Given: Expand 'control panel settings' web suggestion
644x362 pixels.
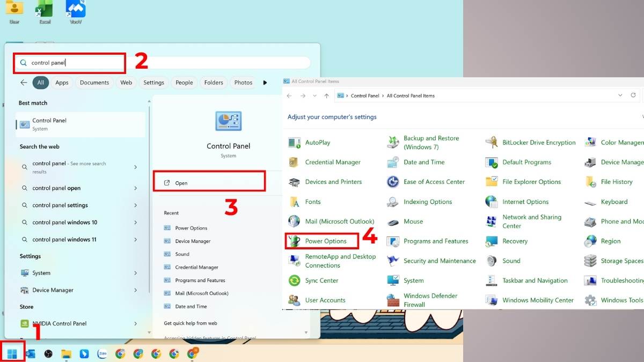Looking at the screenshot, I should coord(135,205).
